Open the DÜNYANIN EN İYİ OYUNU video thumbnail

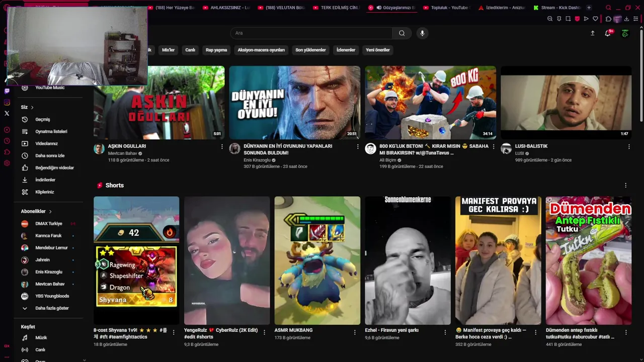point(295,103)
